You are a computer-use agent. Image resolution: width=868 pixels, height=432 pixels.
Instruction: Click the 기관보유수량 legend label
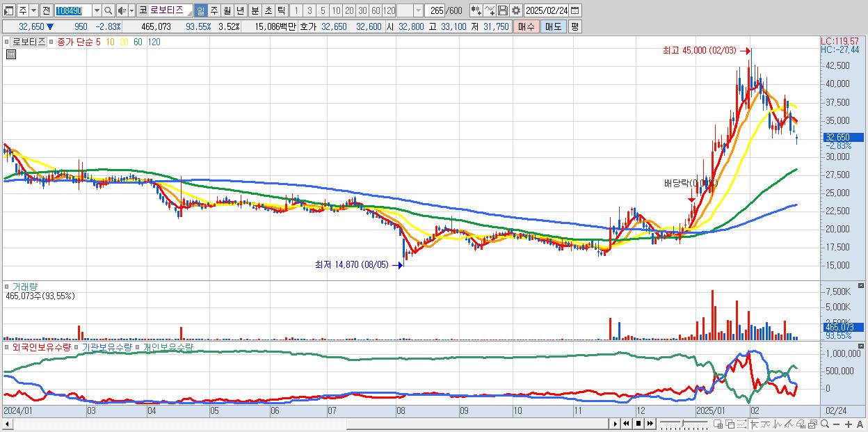tap(106, 346)
